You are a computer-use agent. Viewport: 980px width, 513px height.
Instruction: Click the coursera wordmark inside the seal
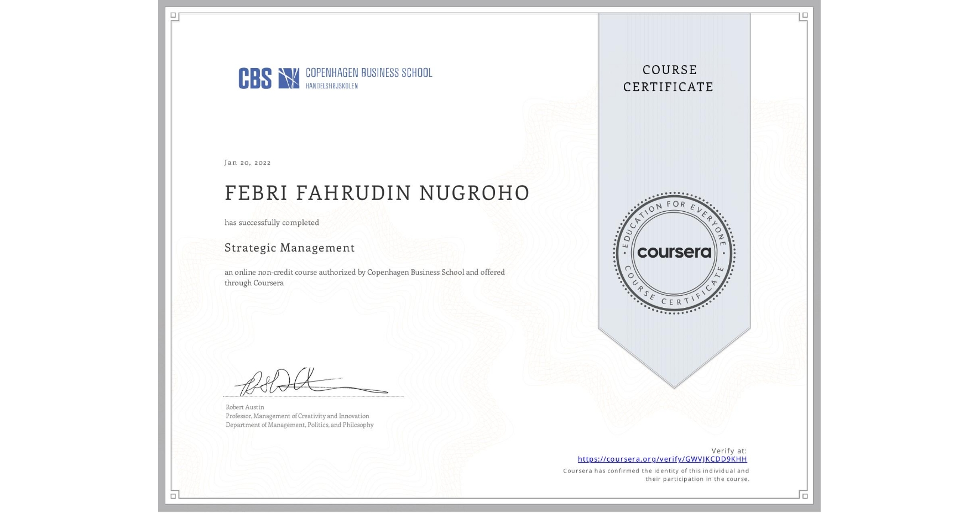(x=674, y=253)
